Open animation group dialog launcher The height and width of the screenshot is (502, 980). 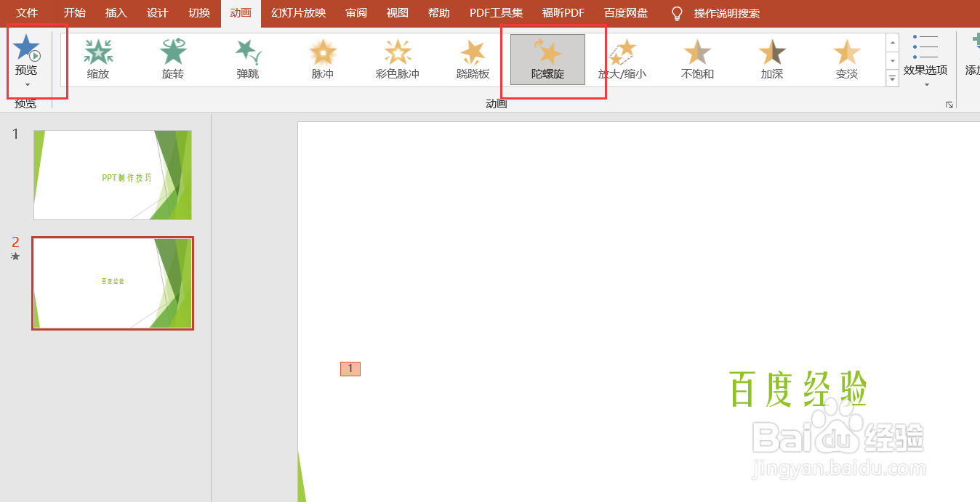949,105
